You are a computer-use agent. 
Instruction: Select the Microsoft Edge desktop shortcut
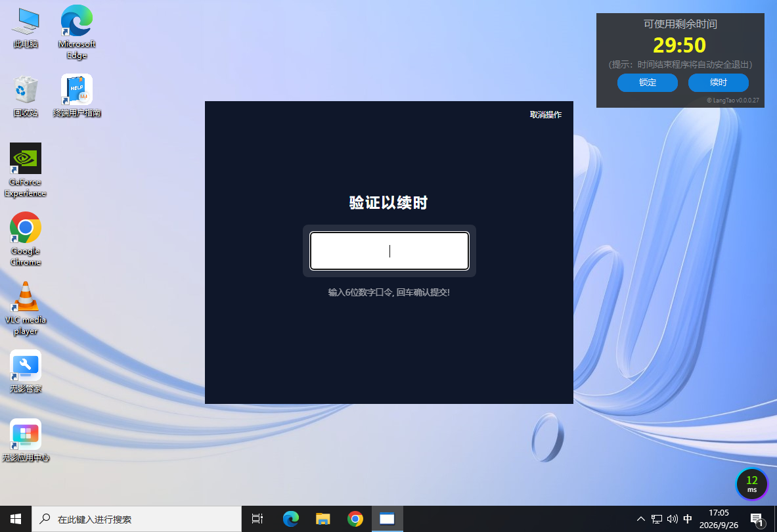pyautogui.click(x=77, y=32)
